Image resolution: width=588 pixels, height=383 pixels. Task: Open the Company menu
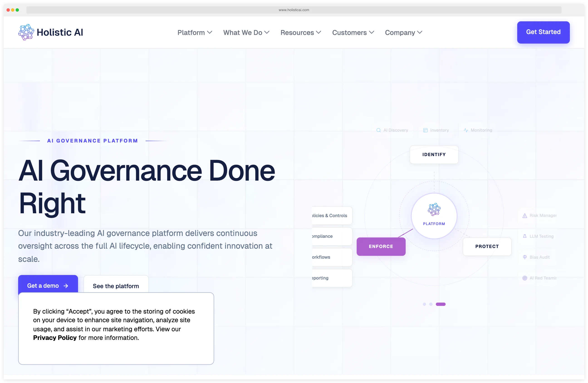pos(403,32)
